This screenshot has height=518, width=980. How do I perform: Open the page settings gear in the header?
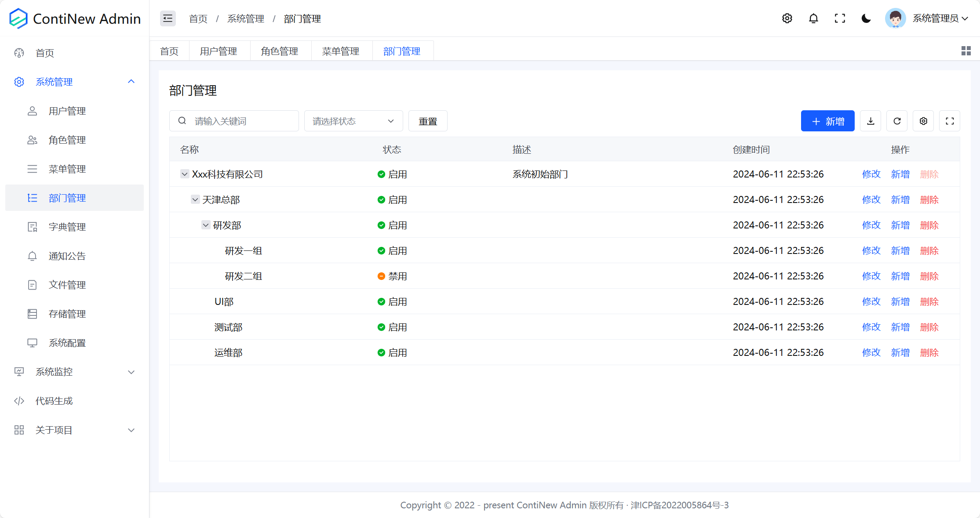coord(787,18)
